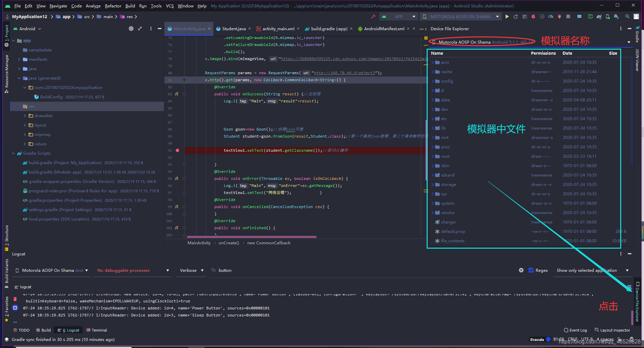Screen dimensions: 644x348
Task: Open the Layout Inspector
Action: (612, 330)
